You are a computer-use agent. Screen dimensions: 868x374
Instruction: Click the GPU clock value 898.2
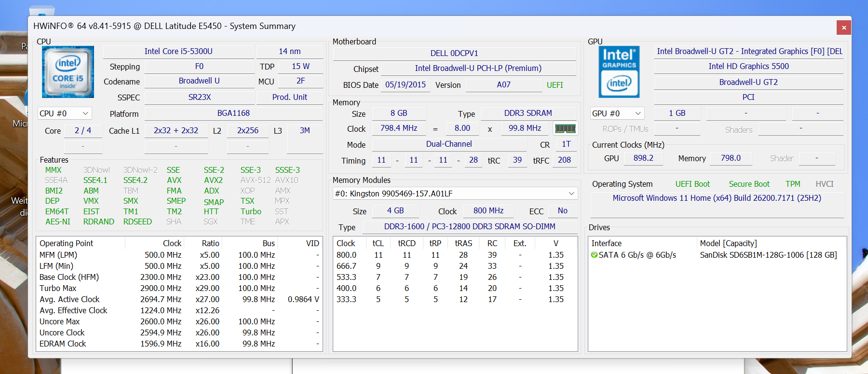point(643,158)
